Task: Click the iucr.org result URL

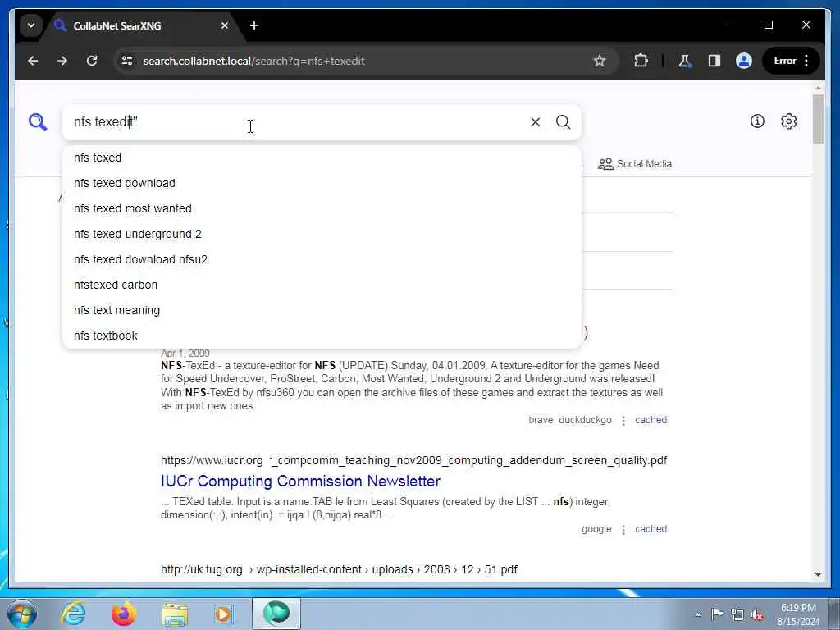Action: pos(413,461)
